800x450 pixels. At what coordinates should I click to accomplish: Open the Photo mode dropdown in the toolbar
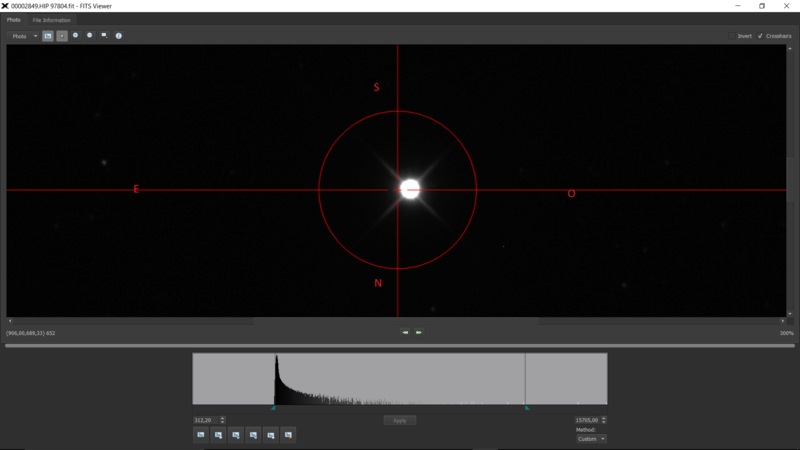[x=23, y=36]
